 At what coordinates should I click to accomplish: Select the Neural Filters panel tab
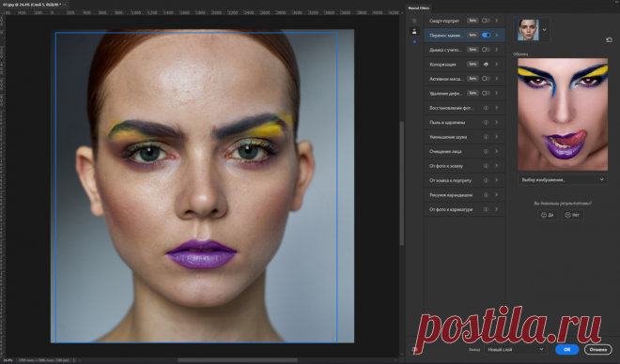point(418,8)
